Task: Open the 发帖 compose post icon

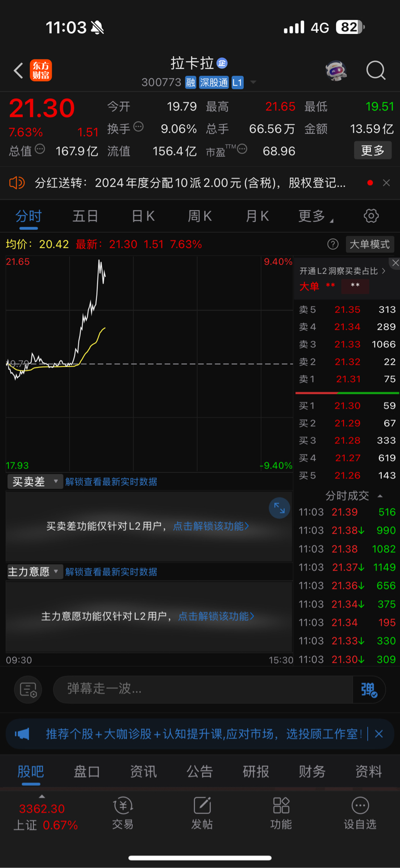Action: pyautogui.click(x=202, y=813)
